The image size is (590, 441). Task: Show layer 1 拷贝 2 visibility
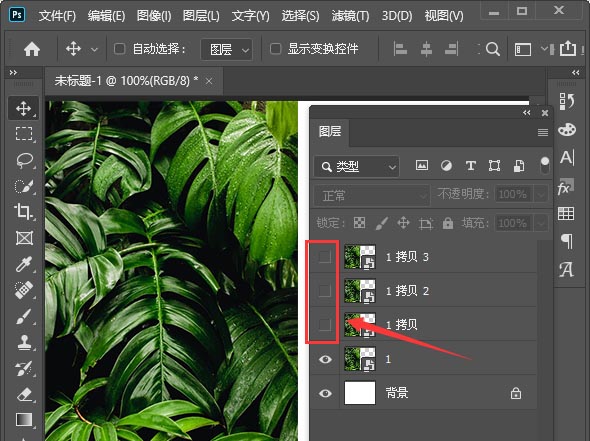click(x=325, y=290)
